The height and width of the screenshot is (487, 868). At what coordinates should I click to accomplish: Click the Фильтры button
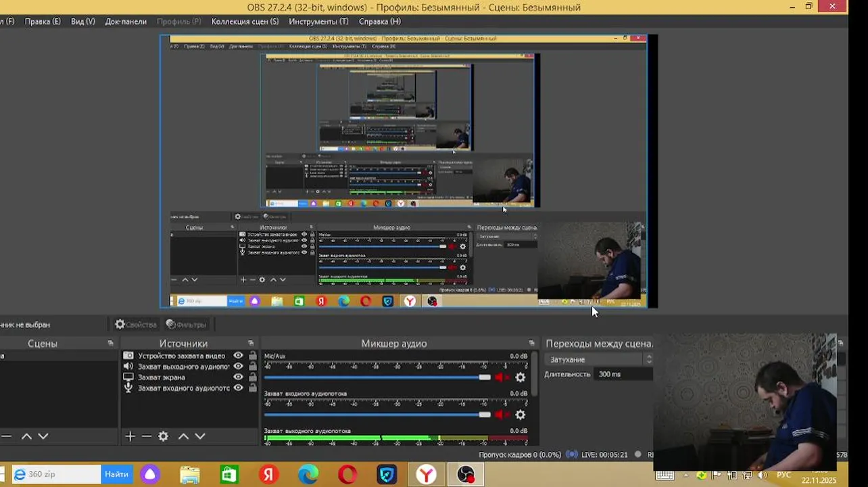click(x=187, y=325)
